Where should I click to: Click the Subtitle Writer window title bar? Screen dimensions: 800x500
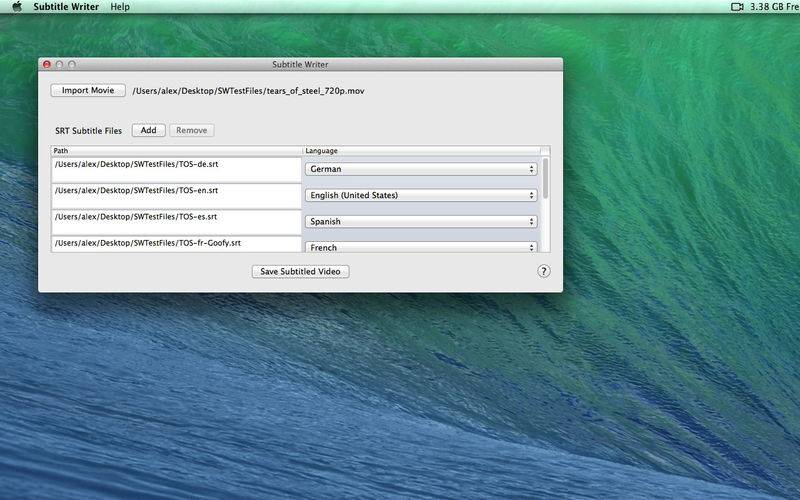(x=301, y=64)
